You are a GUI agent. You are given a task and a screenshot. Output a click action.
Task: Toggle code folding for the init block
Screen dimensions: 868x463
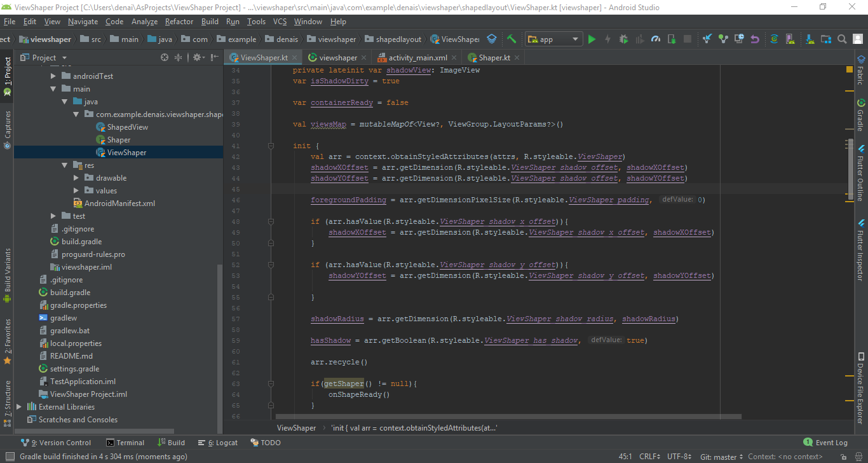coord(271,146)
